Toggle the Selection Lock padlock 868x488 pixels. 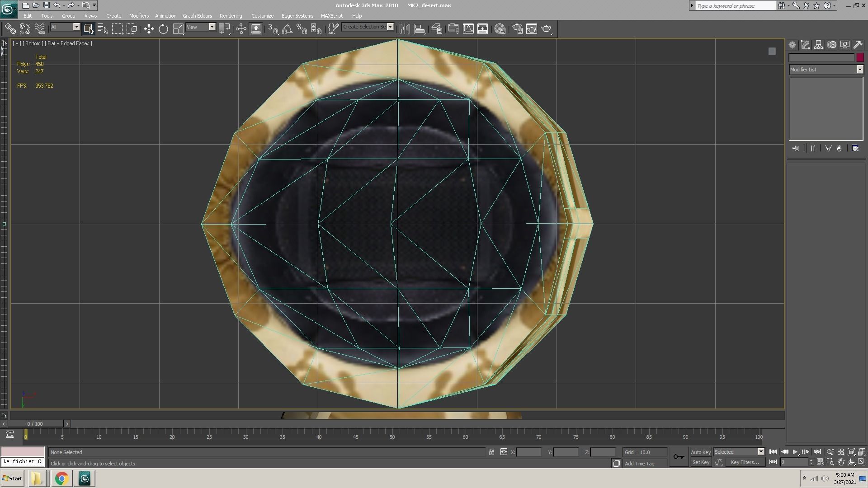coord(491,452)
